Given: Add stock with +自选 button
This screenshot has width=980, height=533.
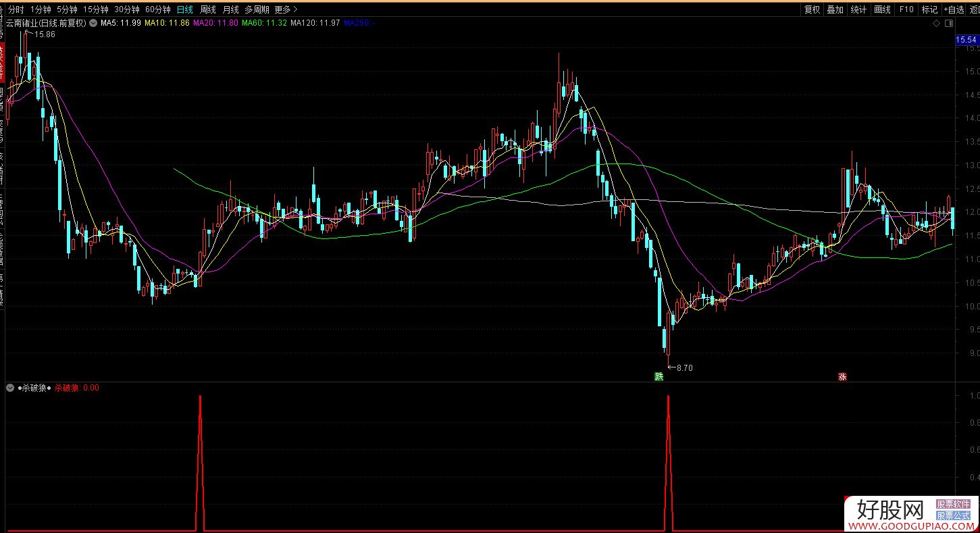Looking at the screenshot, I should pyautogui.click(x=954, y=9).
